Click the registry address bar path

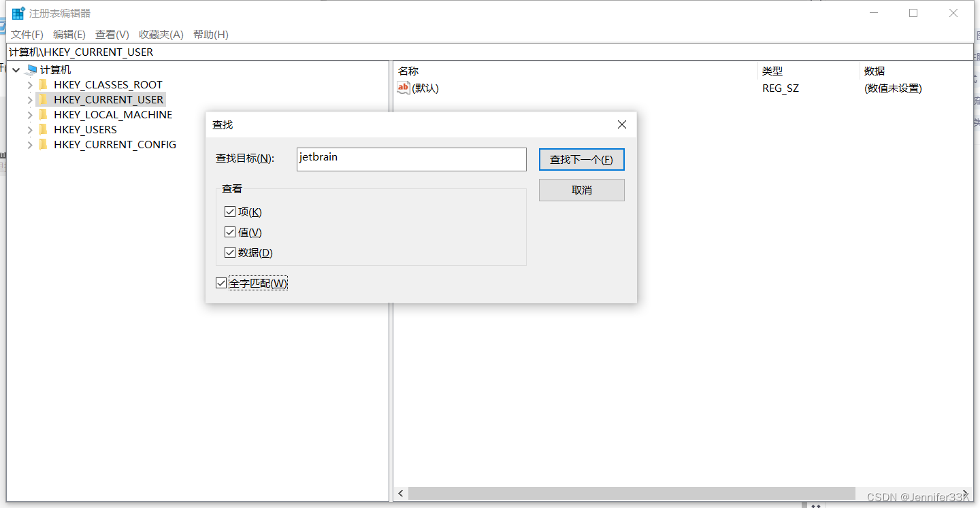489,52
